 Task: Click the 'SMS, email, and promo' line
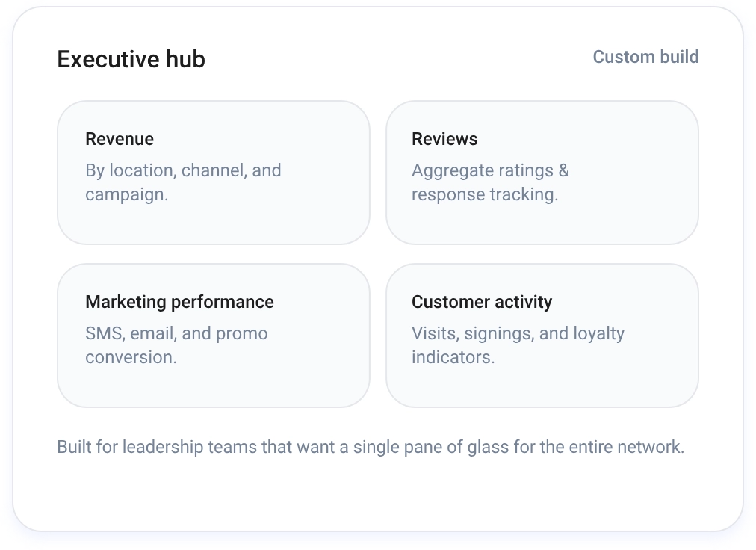tap(176, 333)
